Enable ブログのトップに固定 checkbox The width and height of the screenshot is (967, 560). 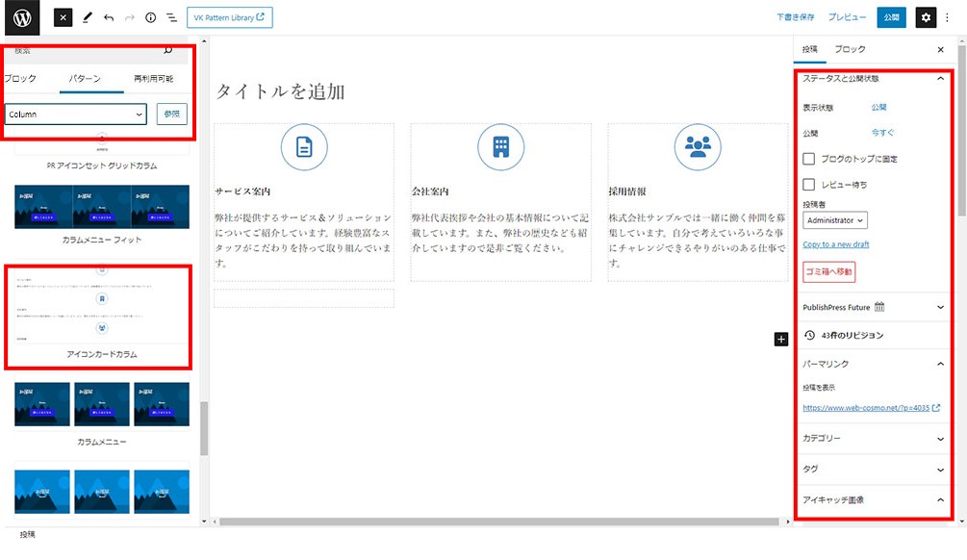pos(809,159)
